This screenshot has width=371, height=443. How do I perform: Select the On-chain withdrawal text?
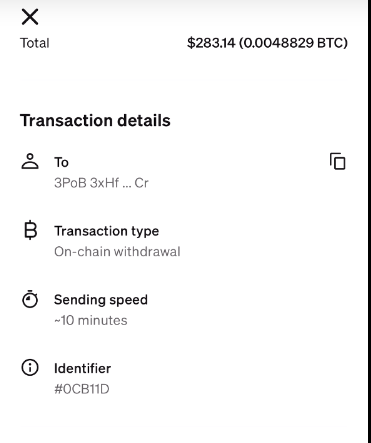[x=117, y=252]
